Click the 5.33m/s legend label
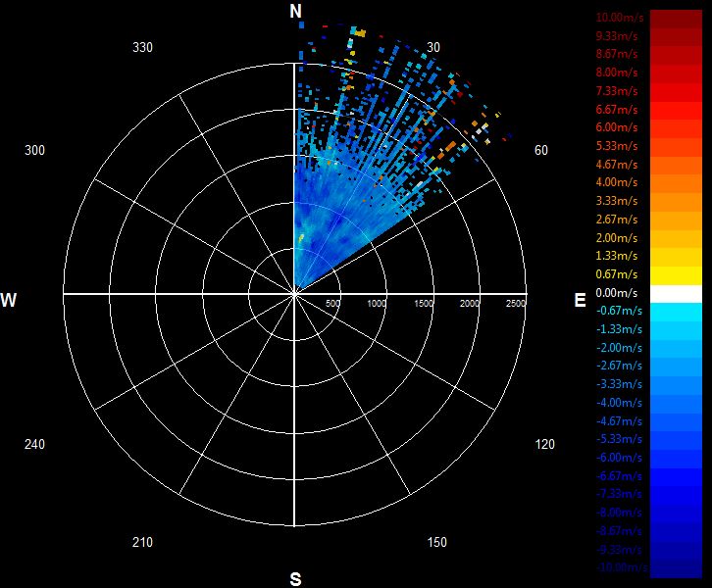The image size is (712, 588). point(617,146)
